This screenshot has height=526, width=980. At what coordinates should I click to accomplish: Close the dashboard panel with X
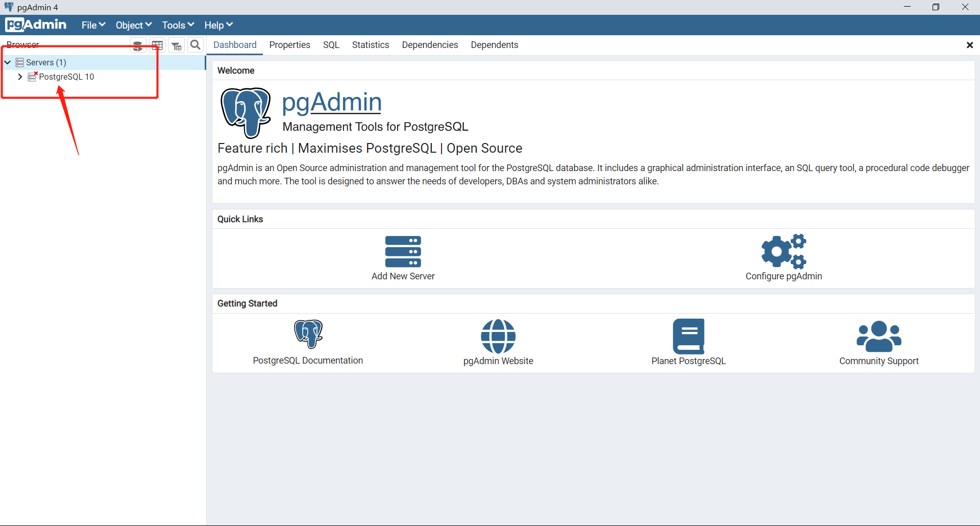970,45
